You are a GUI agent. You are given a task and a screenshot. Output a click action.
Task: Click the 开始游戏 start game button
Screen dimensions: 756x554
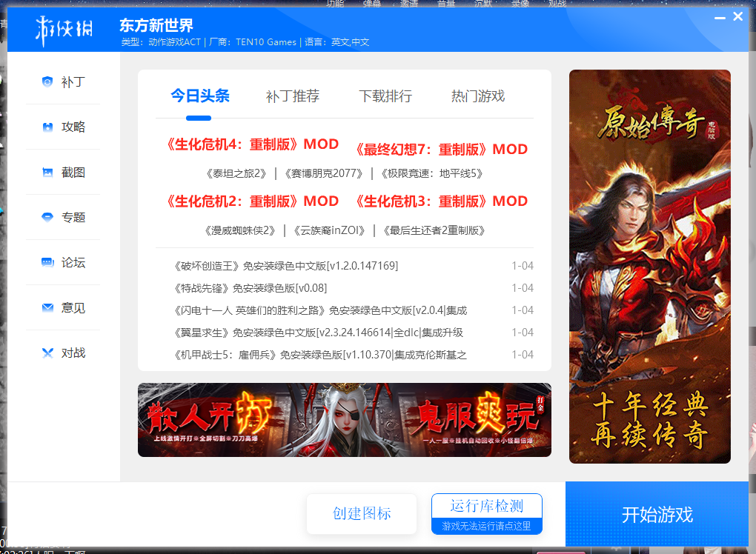pyautogui.click(x=657, y=515)
